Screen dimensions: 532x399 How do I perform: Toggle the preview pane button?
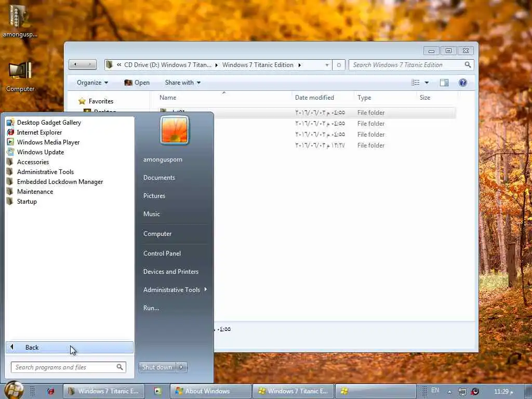[x=444, y=83]
